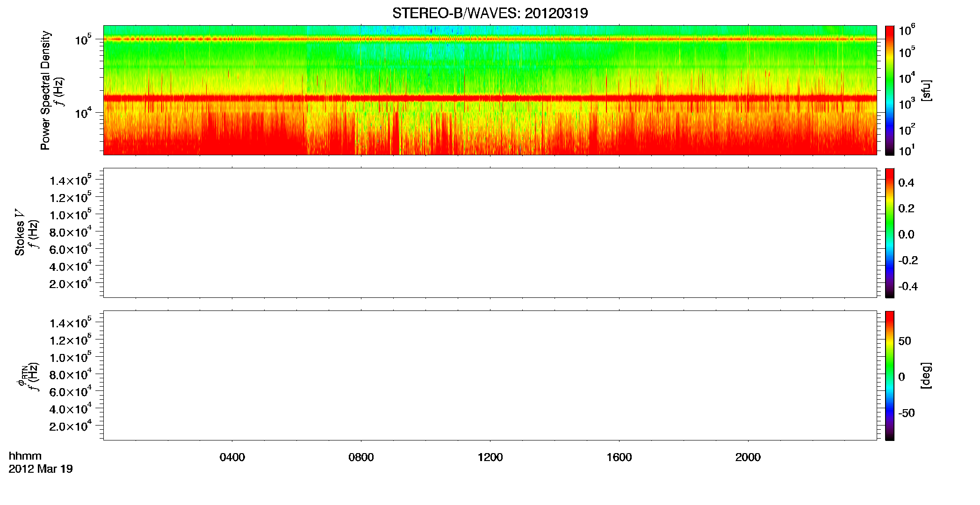The image size is (980, 505).
Task: Click the [sfu] color bar unit label
Action: [926, 90]
